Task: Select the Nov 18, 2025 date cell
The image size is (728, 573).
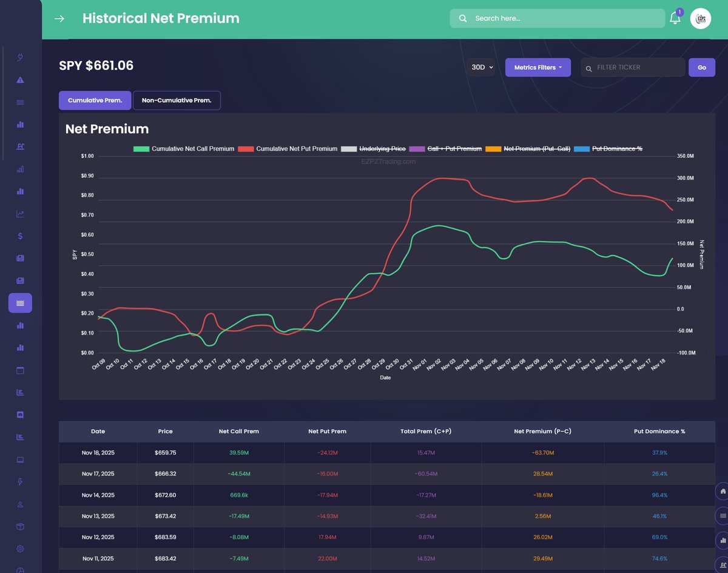Action: tap(98, 453)
